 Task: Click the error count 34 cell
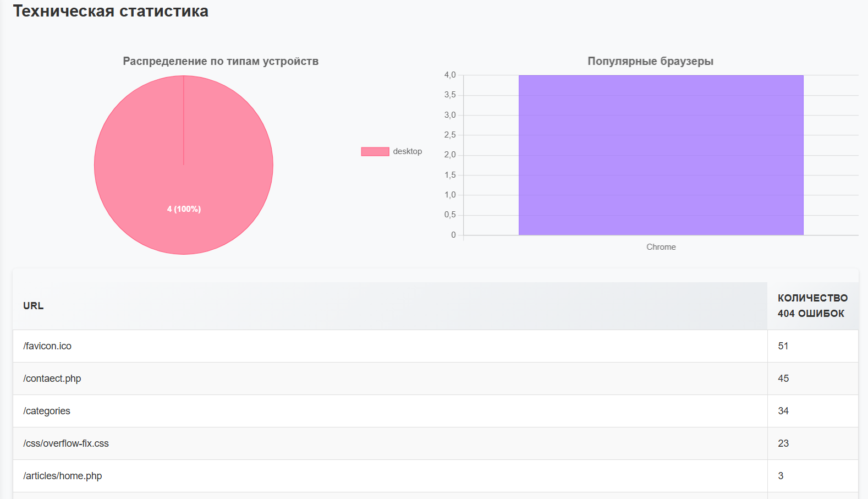click(x=783, y=411)
